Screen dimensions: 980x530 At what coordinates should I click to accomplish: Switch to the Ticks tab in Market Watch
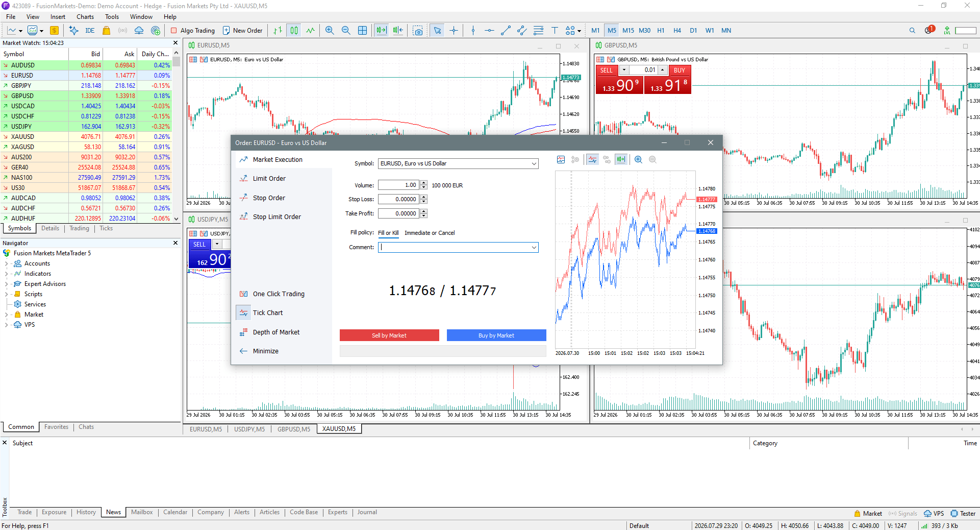tap(106, 228)
